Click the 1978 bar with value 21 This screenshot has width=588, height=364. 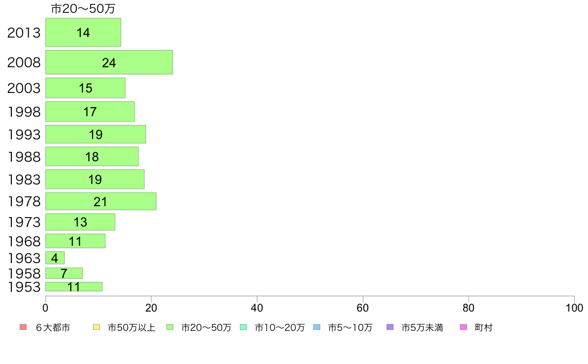(101, 201)
